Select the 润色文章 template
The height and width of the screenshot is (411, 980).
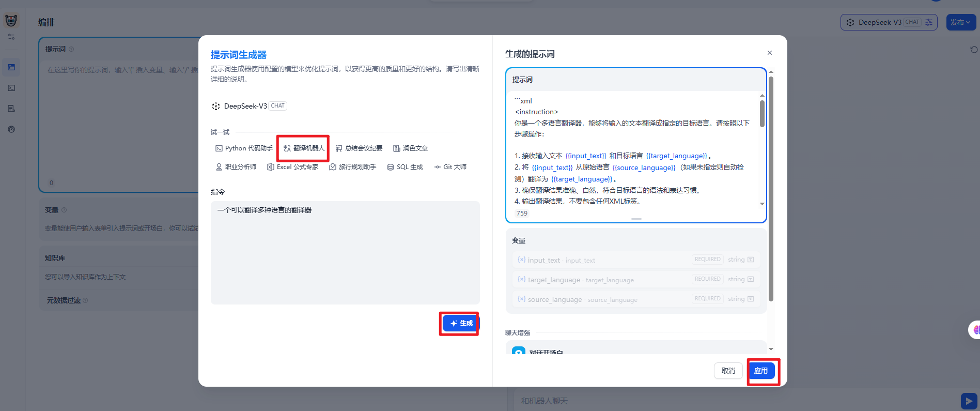click(411, 148)
